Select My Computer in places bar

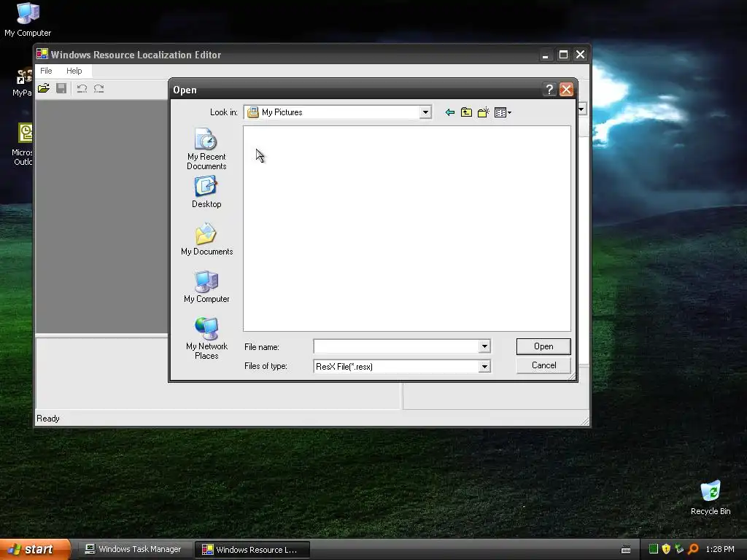coord(206,287)
